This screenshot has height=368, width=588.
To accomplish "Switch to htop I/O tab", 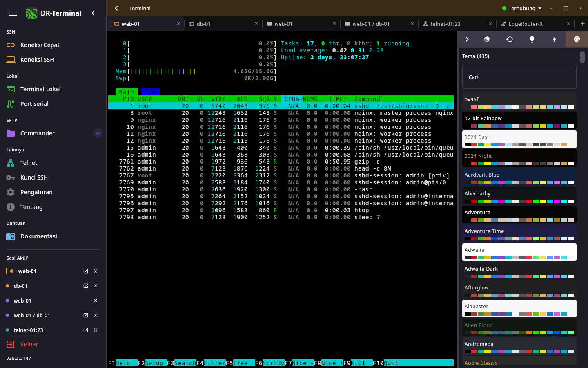I will [150, 92].
